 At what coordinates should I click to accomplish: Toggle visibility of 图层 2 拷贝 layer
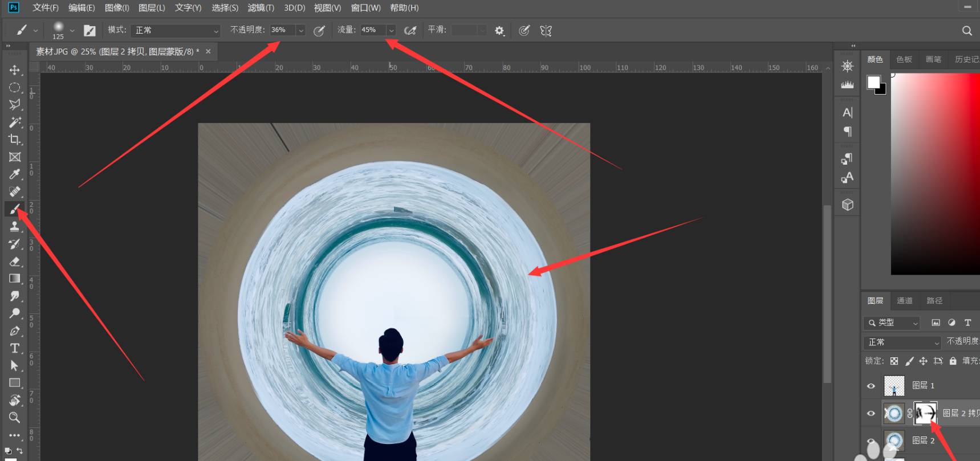[x=871, y=413]
